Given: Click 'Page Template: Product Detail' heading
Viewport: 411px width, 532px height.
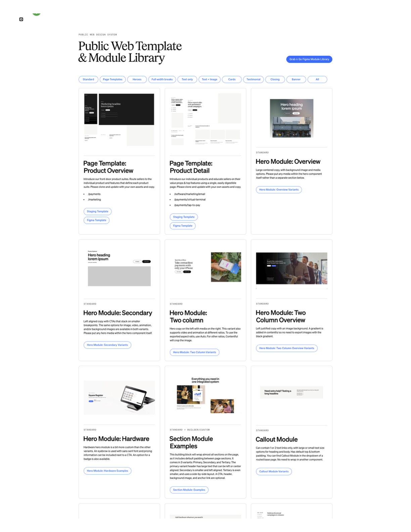Looking at the screenshot, I should coord(191,167).
